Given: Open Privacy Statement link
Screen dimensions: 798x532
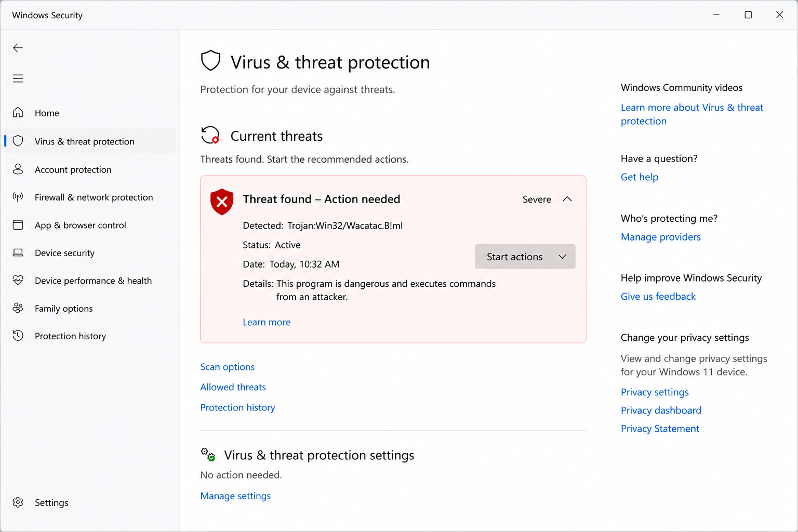Looking at the screenshot, I should pos(660,428).
